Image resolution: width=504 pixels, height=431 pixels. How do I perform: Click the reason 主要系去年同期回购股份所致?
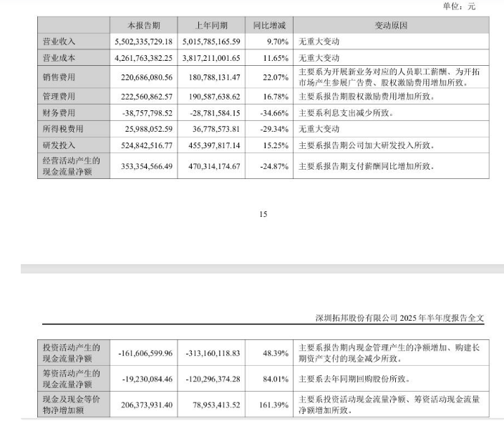(x=354, y=379)
